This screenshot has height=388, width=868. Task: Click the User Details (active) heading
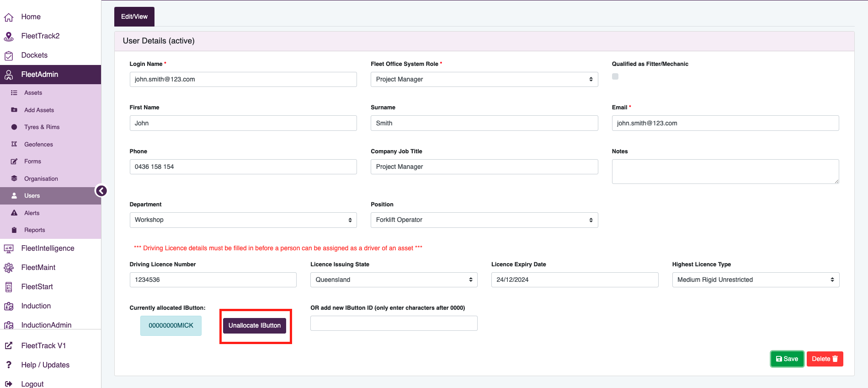tap(159, 41)
